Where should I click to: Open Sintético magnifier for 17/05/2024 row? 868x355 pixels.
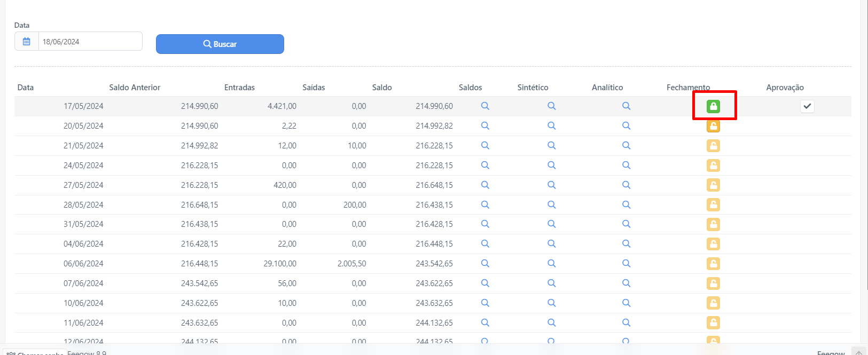(552, 106)
